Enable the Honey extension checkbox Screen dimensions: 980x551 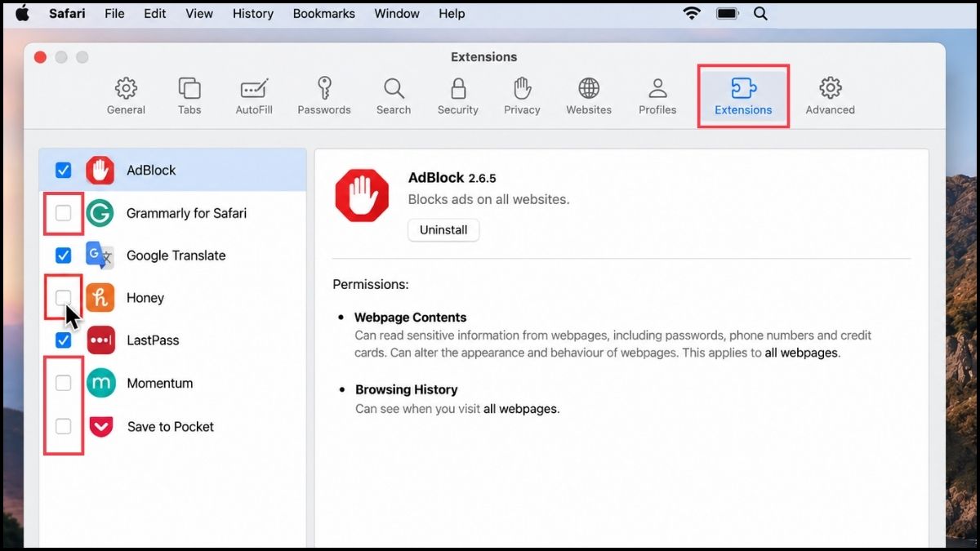point(63,298)
